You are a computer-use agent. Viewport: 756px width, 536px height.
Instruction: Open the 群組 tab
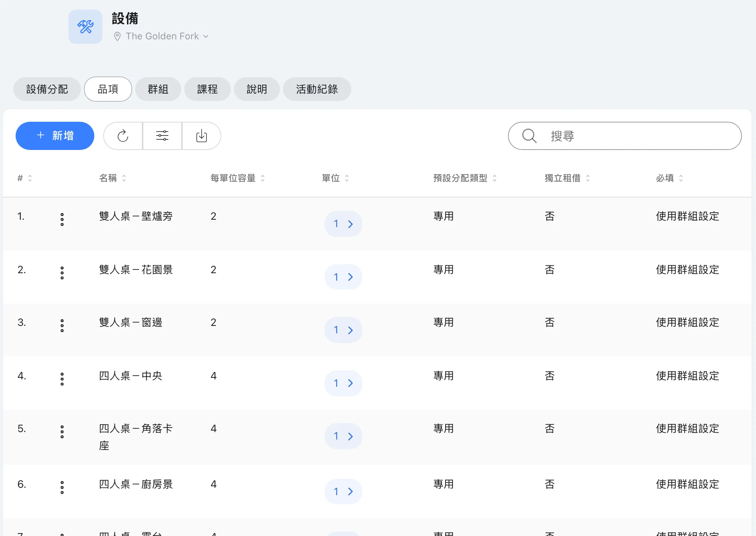tap(158, 89)
